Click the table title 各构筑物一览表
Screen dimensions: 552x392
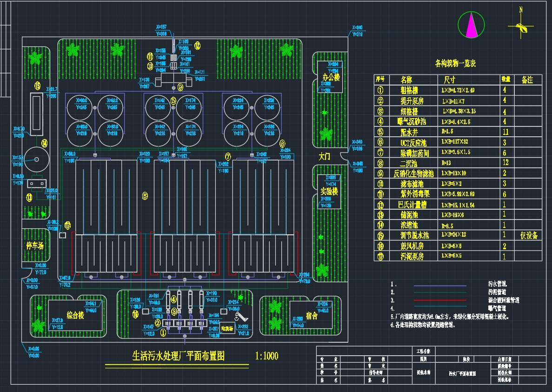point(456,63)
